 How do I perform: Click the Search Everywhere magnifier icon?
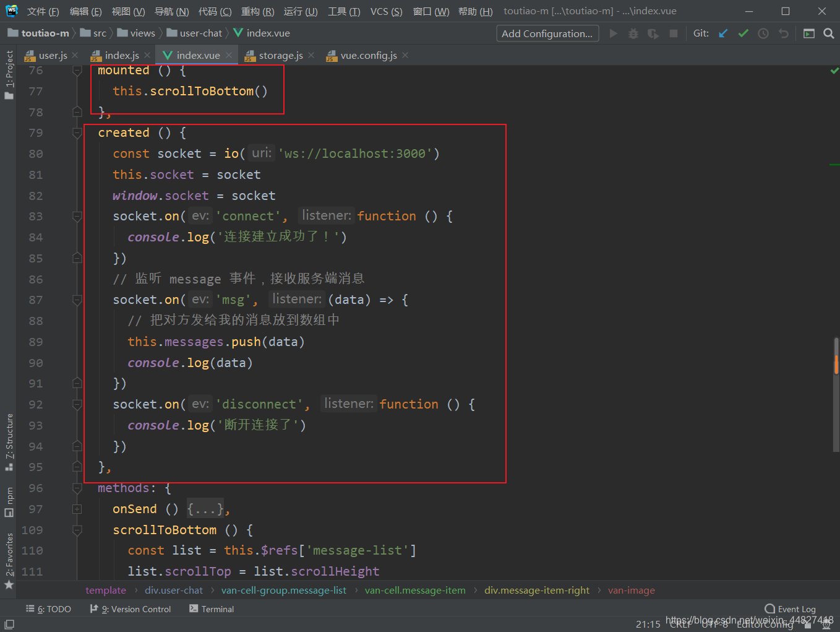[x=829, y=33]
